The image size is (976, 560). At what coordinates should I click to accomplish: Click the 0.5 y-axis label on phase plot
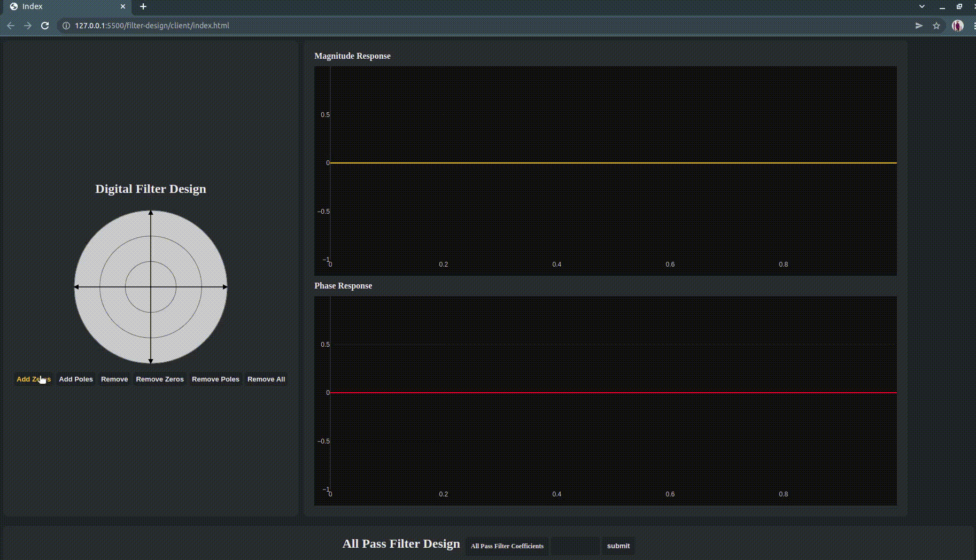(x=325, y=345)
